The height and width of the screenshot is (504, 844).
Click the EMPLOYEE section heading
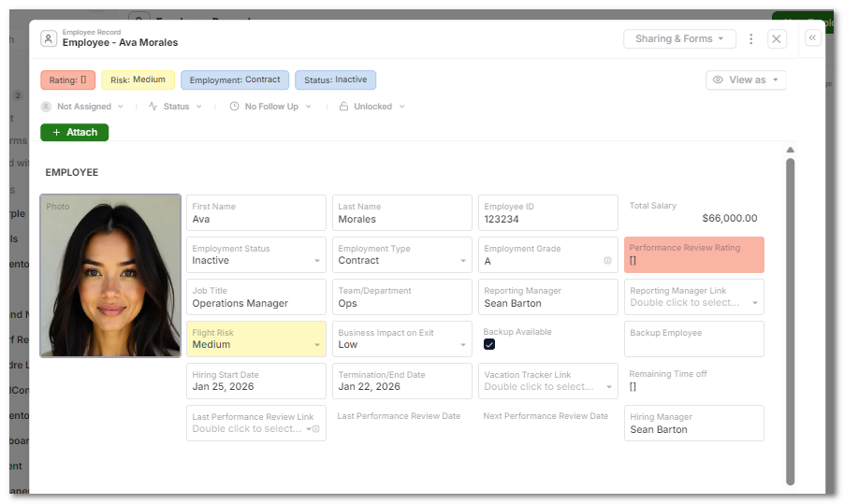click(x=72, y=173)
